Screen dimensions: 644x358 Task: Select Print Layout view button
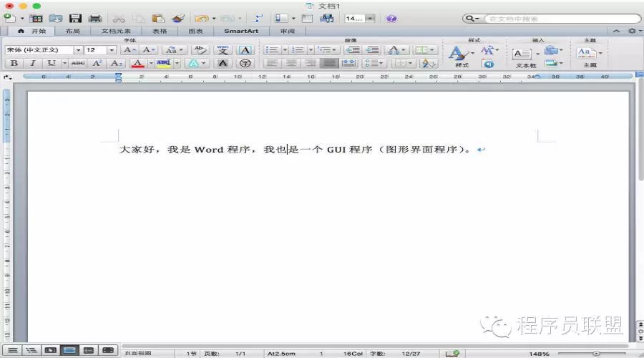pos(69,350)
